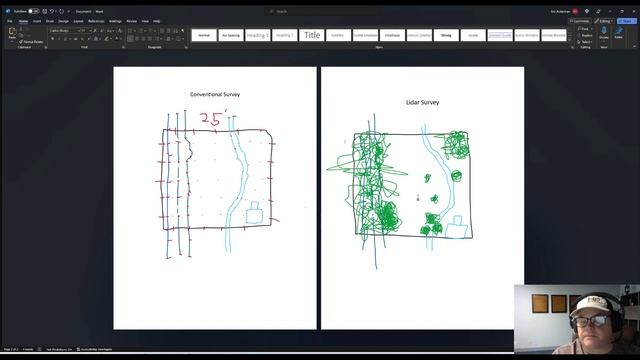
Task: Apply the Strong style
Action: pyautogui.click(x=446, y=35)
